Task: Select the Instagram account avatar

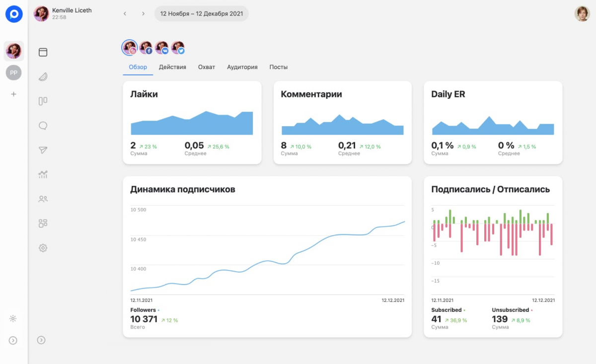Action: (x=130, y=48)
